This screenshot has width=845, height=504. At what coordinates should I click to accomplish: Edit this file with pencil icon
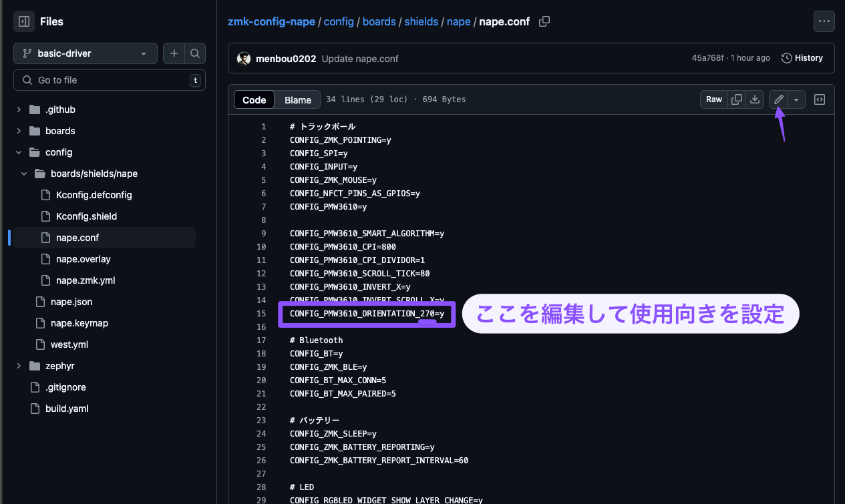pyautogui.click(x=778, y=99)
